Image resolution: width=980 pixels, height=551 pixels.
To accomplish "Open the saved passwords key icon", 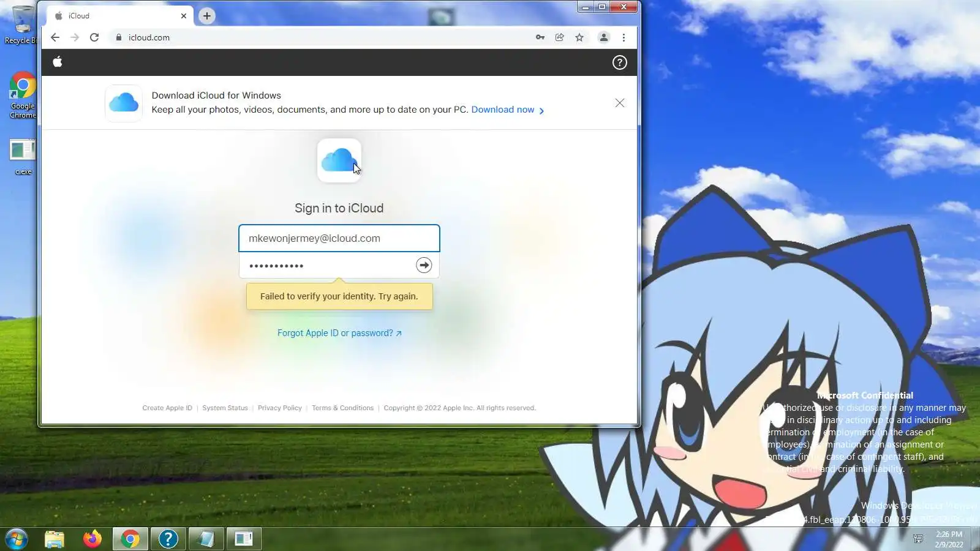I will point(540,37).
